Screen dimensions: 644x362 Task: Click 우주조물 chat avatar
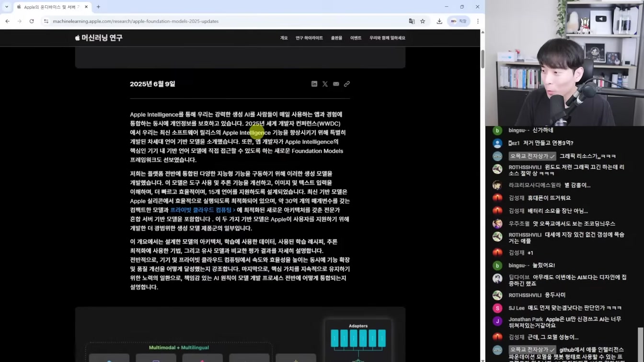click(x=497, y=224)
